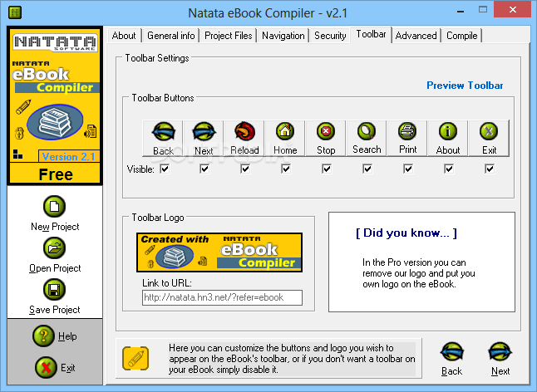Switch to the About tab
The width and height of the screenshot is (537, 392).
124,36
